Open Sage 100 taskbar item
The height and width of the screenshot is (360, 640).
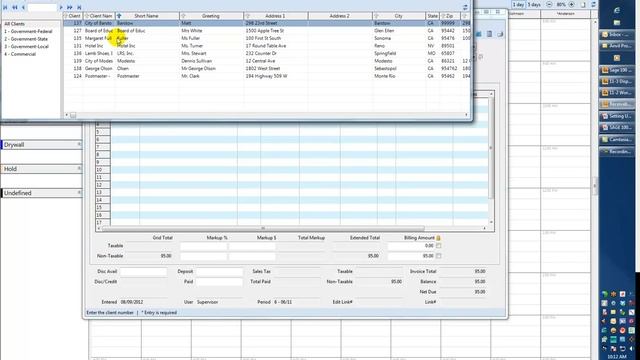pos(617,70)
